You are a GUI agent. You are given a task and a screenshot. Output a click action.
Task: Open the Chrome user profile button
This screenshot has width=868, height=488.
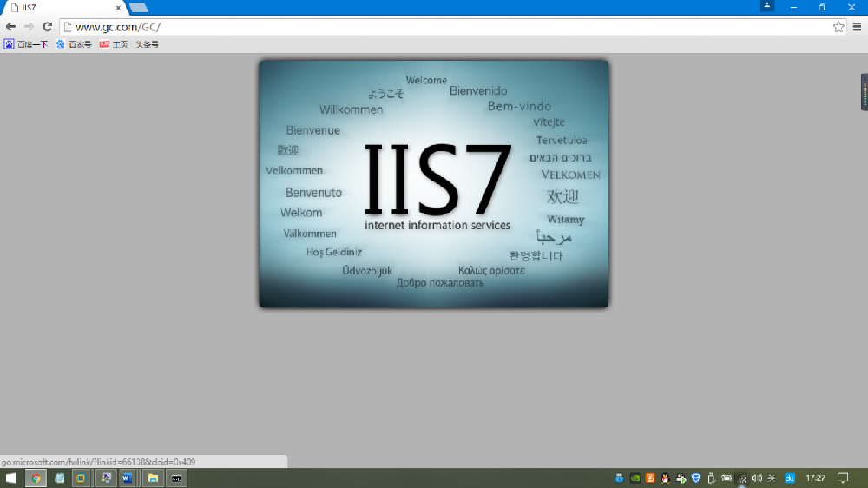point(766,6)
